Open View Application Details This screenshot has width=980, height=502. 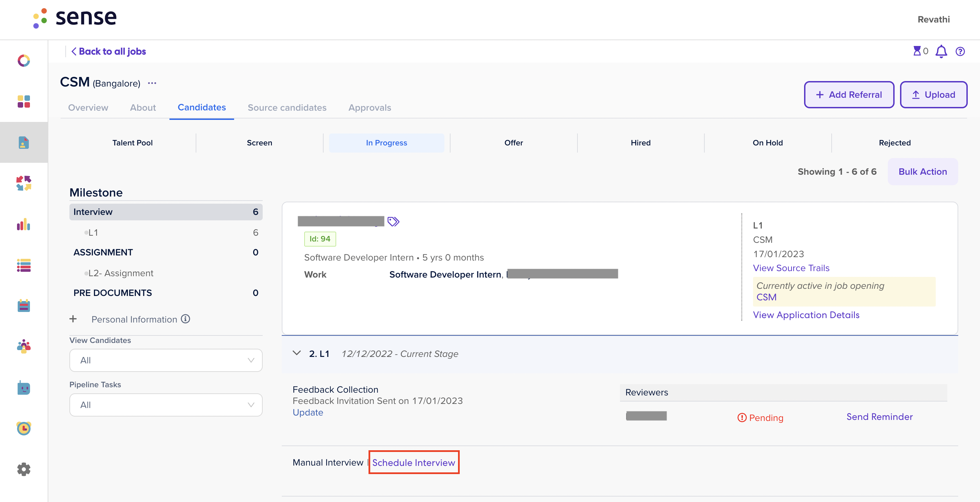point(806,315)
